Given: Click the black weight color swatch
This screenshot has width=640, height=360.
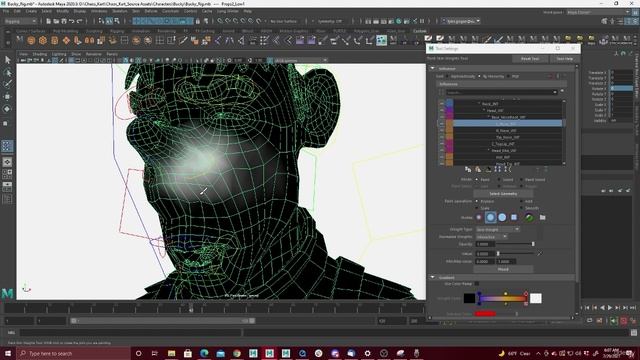Looking at the screenshot, I should (x=469, y=298).
